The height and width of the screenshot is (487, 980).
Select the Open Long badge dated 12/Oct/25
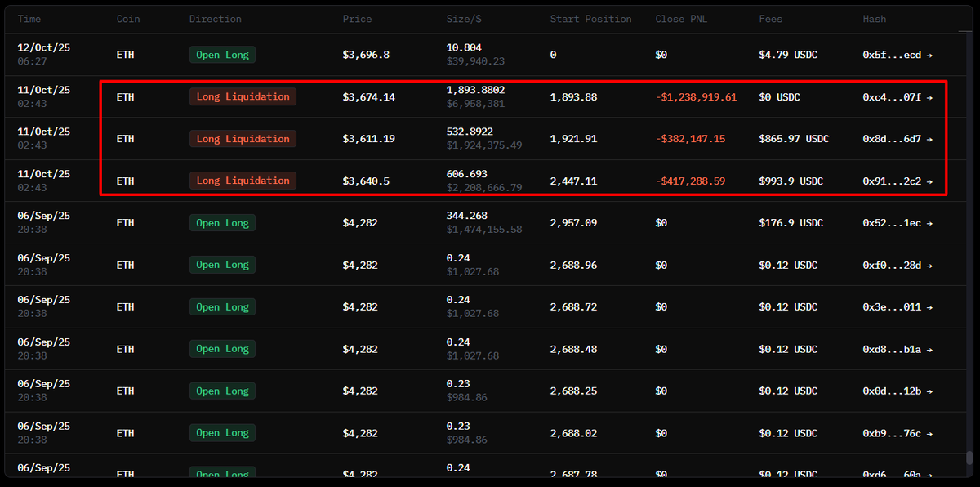point(222,55)
